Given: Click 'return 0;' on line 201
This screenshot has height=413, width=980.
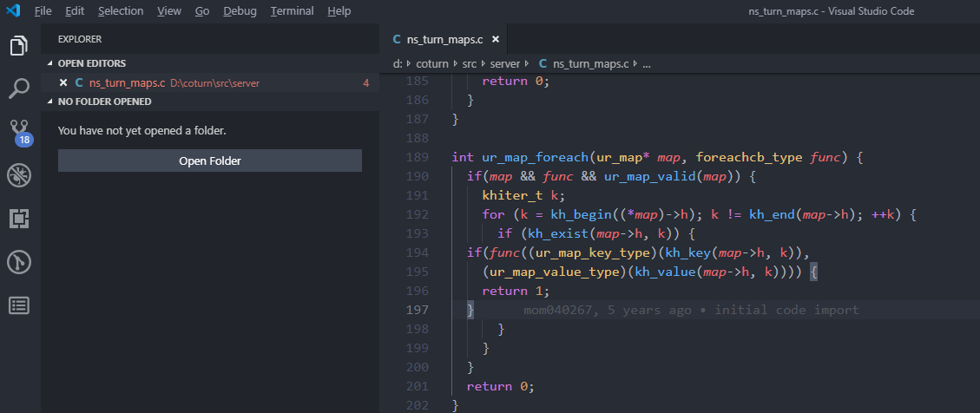Looking at the screenshot, I should point(501,387).
